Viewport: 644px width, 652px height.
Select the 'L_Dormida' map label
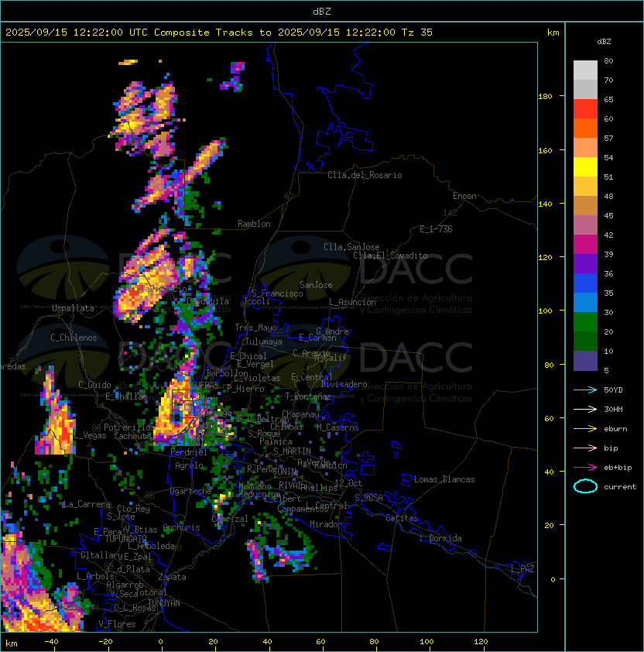[440, 538]
